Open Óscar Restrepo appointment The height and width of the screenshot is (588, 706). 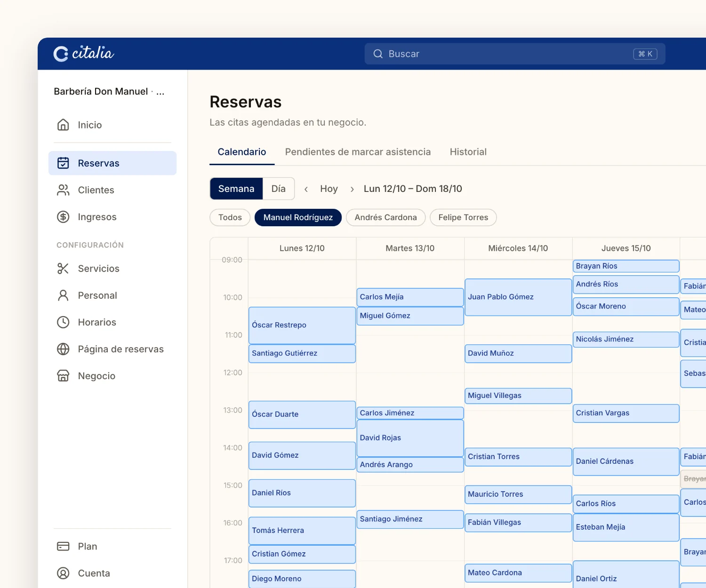pos(302,326)
